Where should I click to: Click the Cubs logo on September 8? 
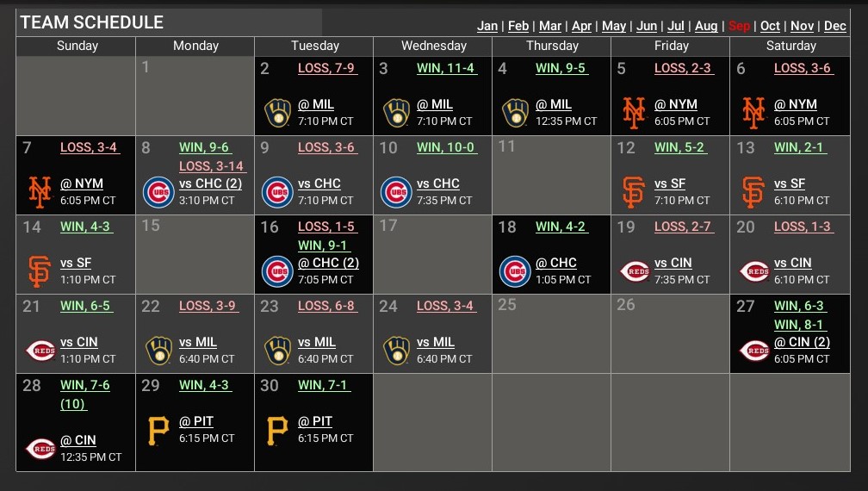pyautogui.click(x=158, y=191)
